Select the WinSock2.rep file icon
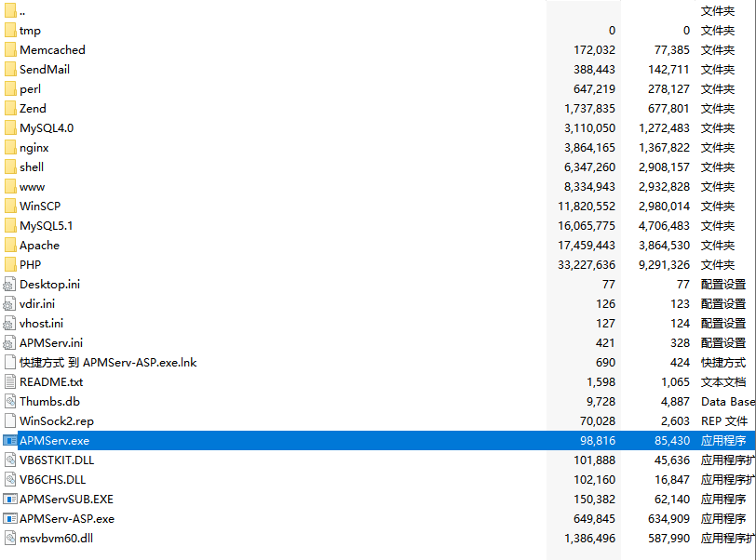The height and width of the screenshot is (560, 756). (10, 420)
